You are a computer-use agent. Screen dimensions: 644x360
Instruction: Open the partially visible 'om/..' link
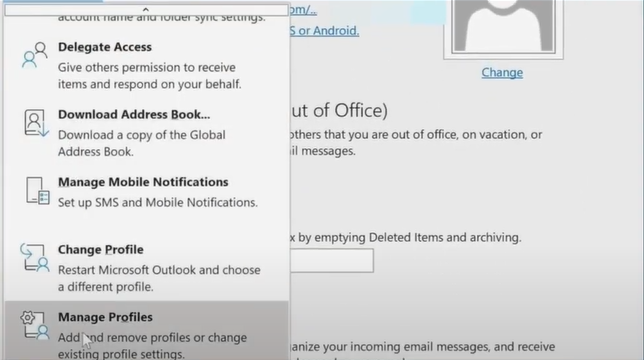303,10
